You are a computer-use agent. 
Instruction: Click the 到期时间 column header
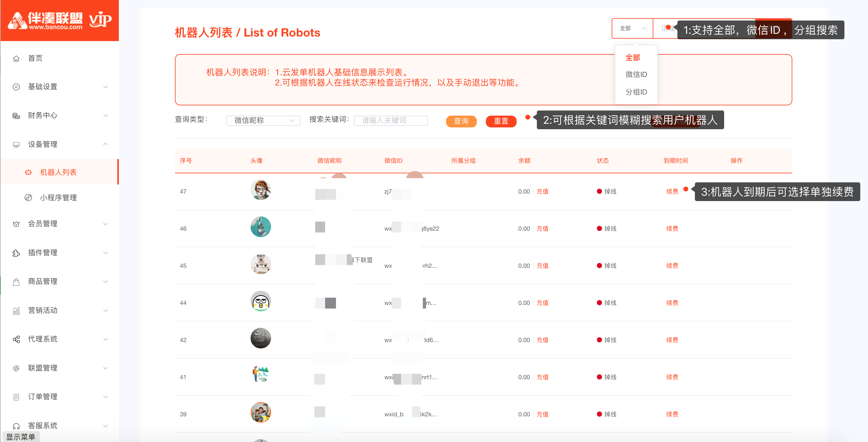[x=676, y=161]
